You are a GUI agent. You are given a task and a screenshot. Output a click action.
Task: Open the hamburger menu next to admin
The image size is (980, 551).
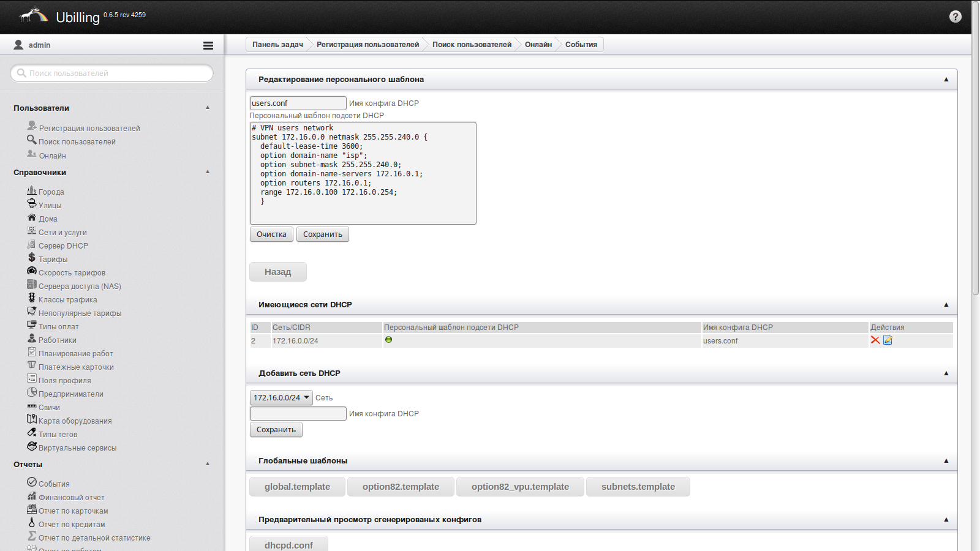click(x=208, y=45)
